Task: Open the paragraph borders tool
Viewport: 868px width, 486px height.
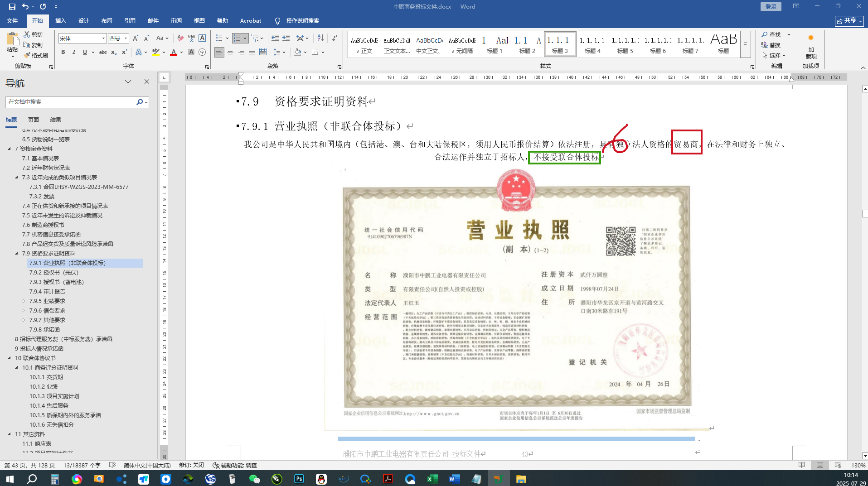Action: coord(315,52)
